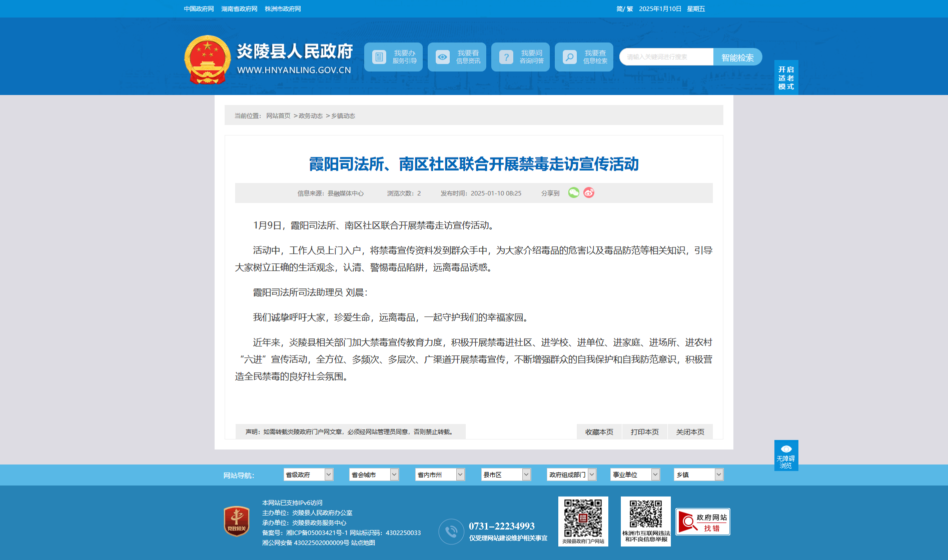Click the 打印本页 button
Screen dimensions: 948x560
click(645, 432)
